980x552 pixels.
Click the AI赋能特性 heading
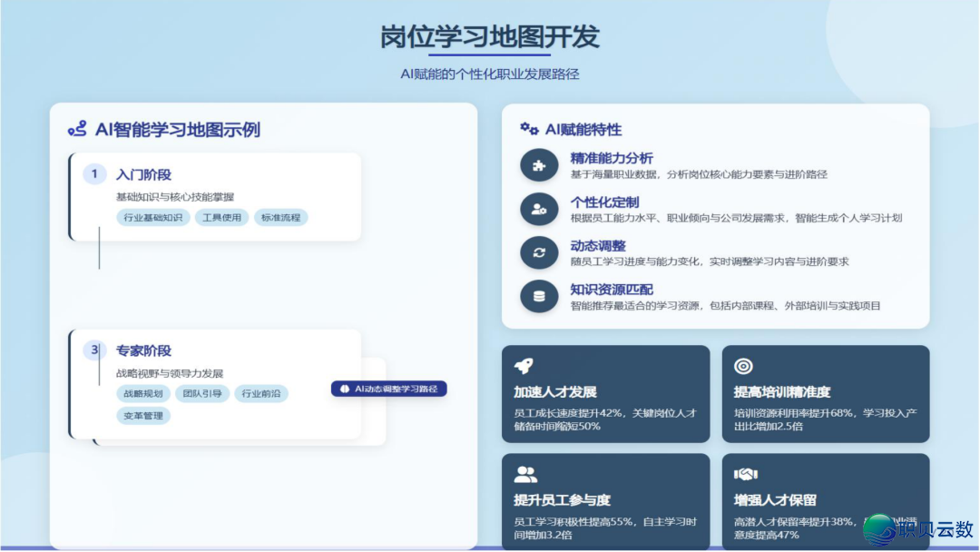tap(583, 130)
